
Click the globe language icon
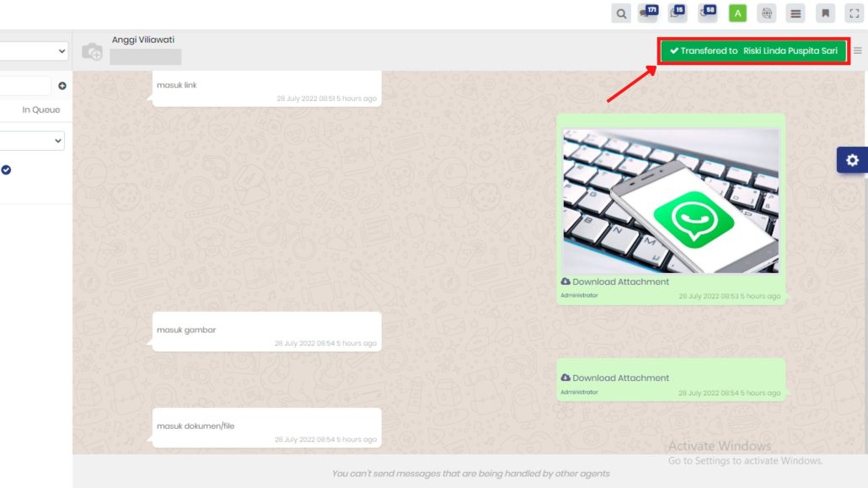coord(767,13)
